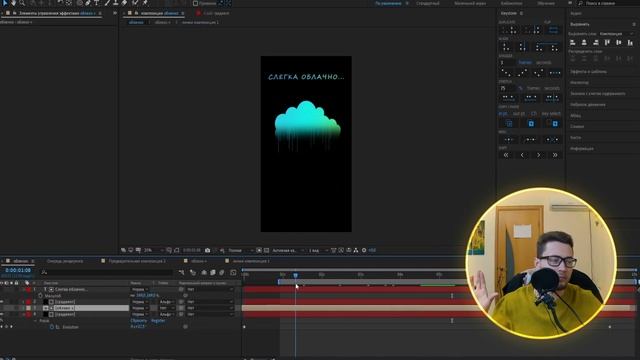Screen dimensions: 640x360
Task: Open the 1 вид view layout dropdown
Action: coord(318,250)
